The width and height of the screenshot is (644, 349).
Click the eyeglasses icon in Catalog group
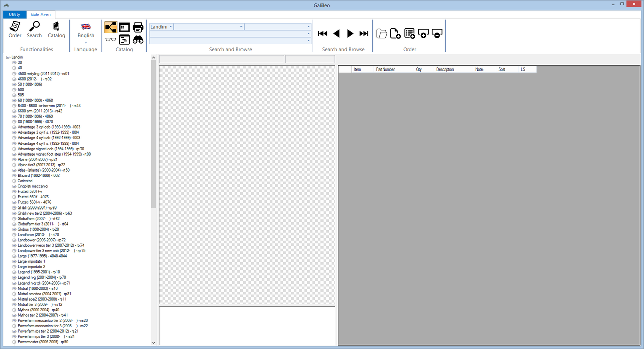111,40
